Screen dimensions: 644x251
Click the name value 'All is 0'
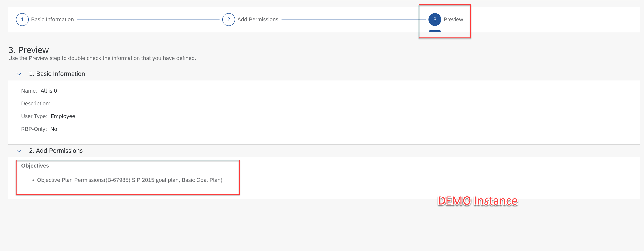point(49,91)
